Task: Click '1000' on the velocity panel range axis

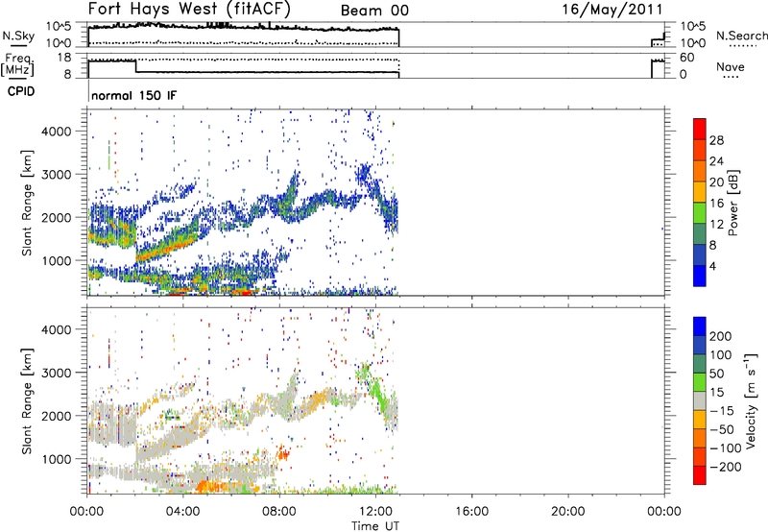Action: tap(56, 459)
